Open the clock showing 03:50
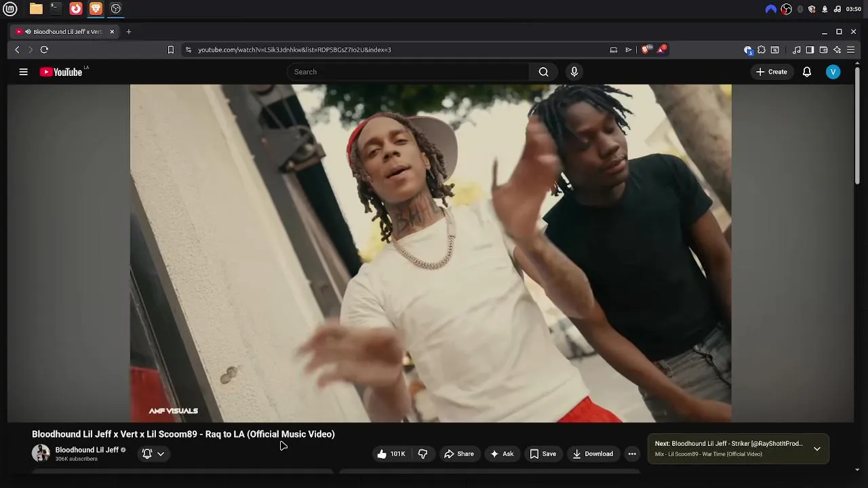This screenshot has height=488, width=868. [x=854, y=9]
